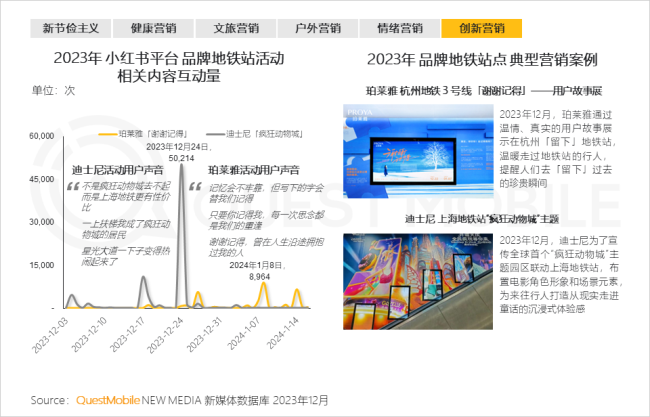Viewport: 650px width, 417px height.
Task: Select the quote 只要你记得我，每一次思念都是我们的重逢
Action: [266, 220]
